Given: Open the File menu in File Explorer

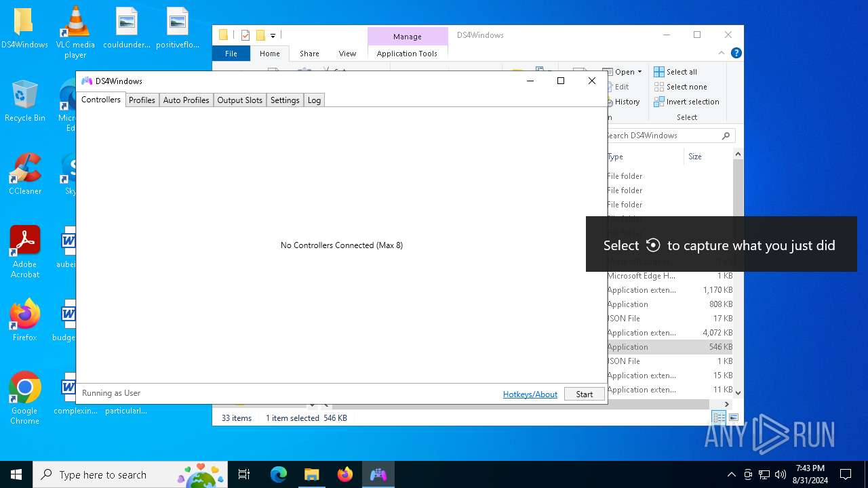Looking at the screenshot, I should tap(231, 54).
